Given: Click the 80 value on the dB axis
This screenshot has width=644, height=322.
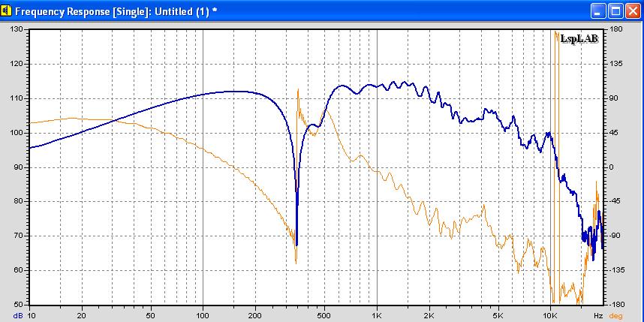Looking at the screenshot, I should [20, 202].
